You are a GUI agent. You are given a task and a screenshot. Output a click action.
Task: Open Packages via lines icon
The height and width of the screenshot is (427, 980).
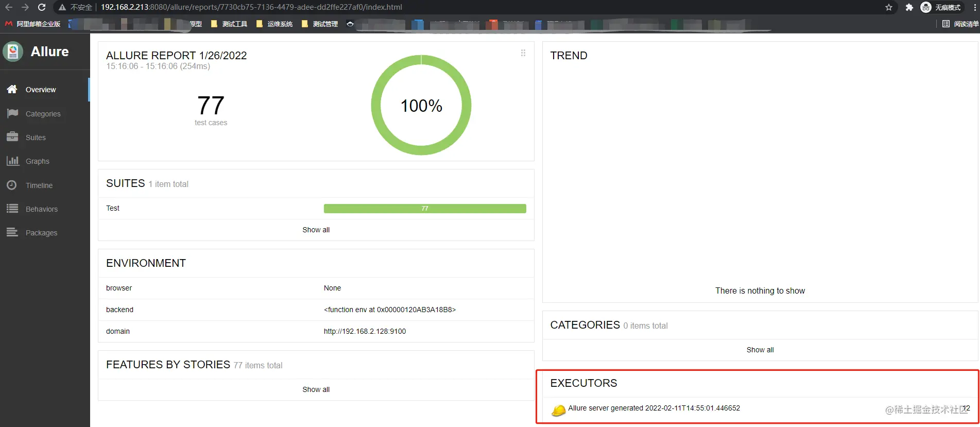12,232
